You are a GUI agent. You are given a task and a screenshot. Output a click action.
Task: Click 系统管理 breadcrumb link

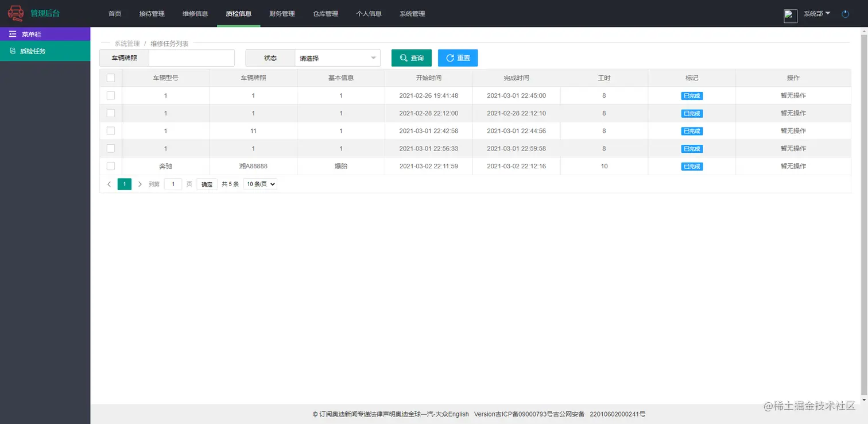coord(127,44)
